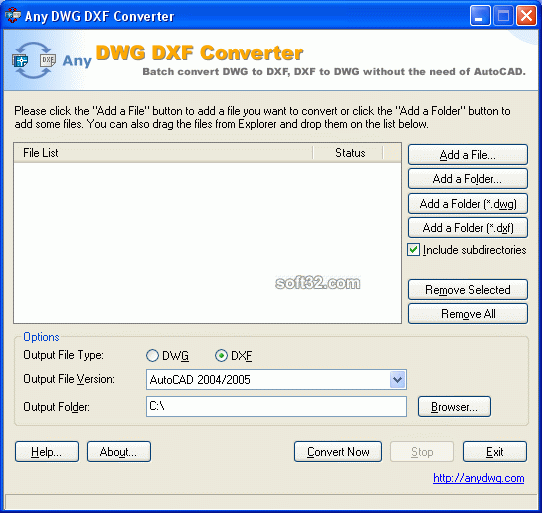Click the Output Folder text field
The width and height of the screenshot is (542, 513).
276,407
